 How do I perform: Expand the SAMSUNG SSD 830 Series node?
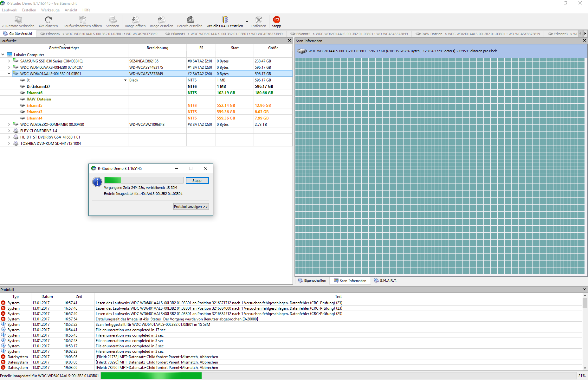(x=9, y=61)
